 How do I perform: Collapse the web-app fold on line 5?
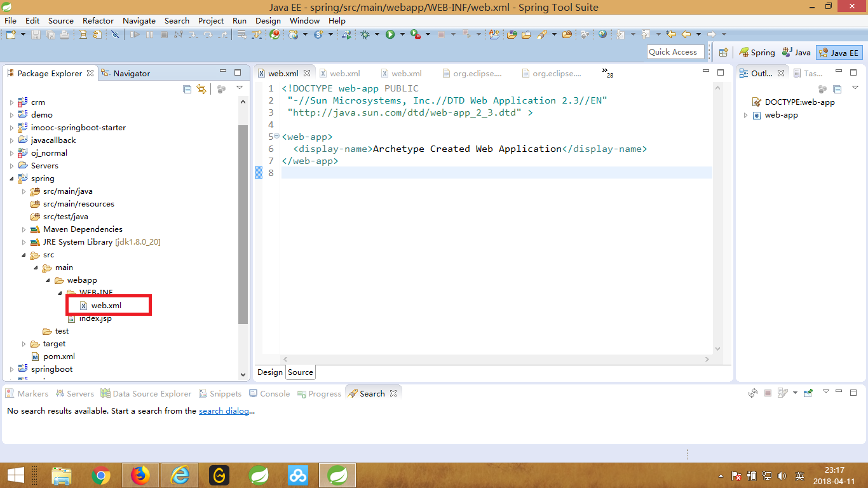point(276,136)
